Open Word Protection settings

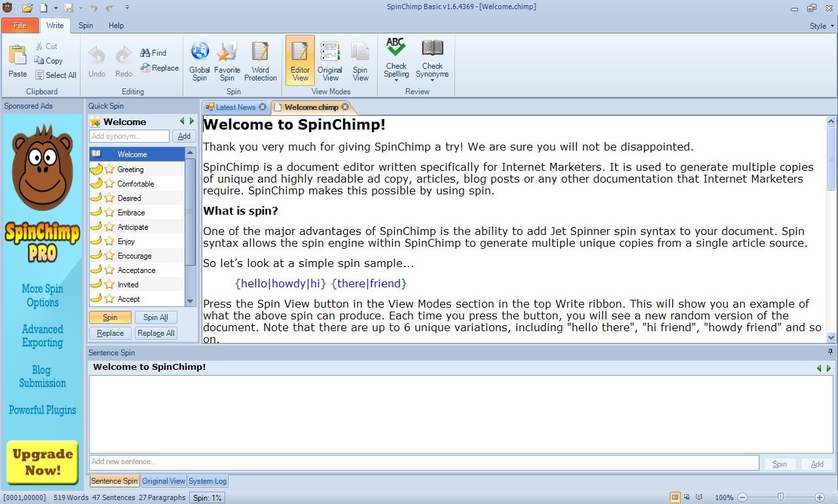[261, 62]
